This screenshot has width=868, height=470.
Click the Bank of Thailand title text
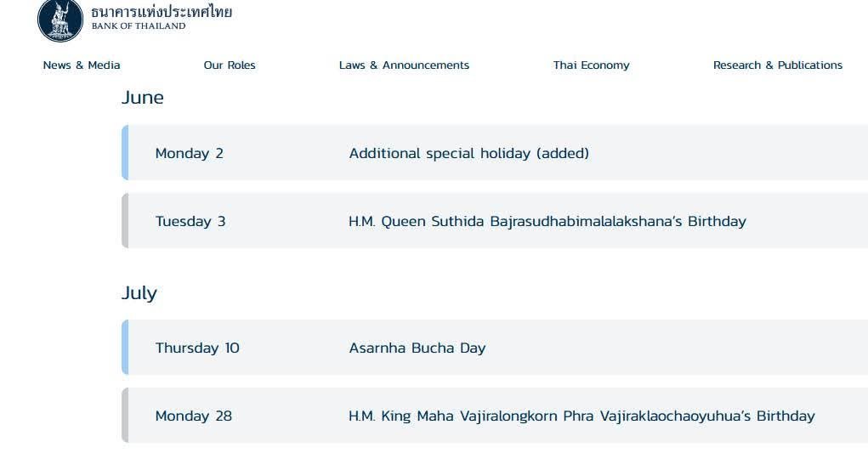coord(162,17)
